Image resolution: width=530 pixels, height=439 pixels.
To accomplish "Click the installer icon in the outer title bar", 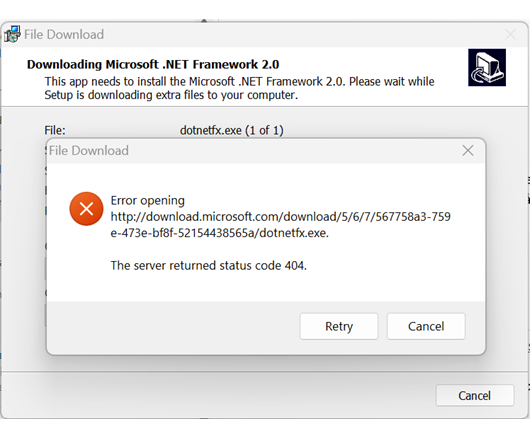I will pyautogui.click(x=12, y=34).
